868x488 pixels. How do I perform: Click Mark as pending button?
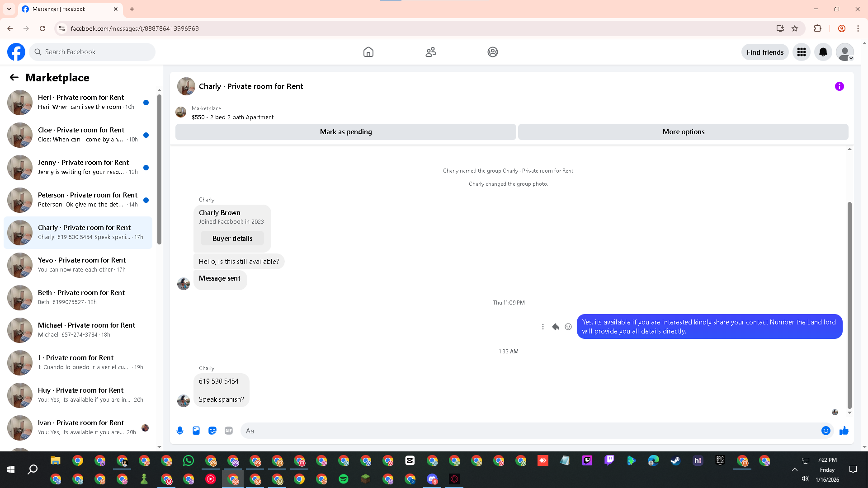click(x=345, y=132)
